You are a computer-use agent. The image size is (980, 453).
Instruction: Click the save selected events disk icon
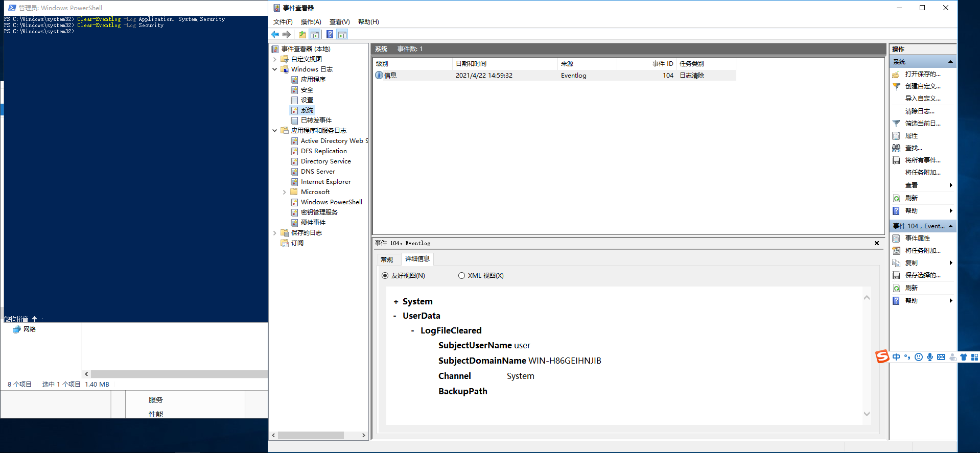point(896,275)
